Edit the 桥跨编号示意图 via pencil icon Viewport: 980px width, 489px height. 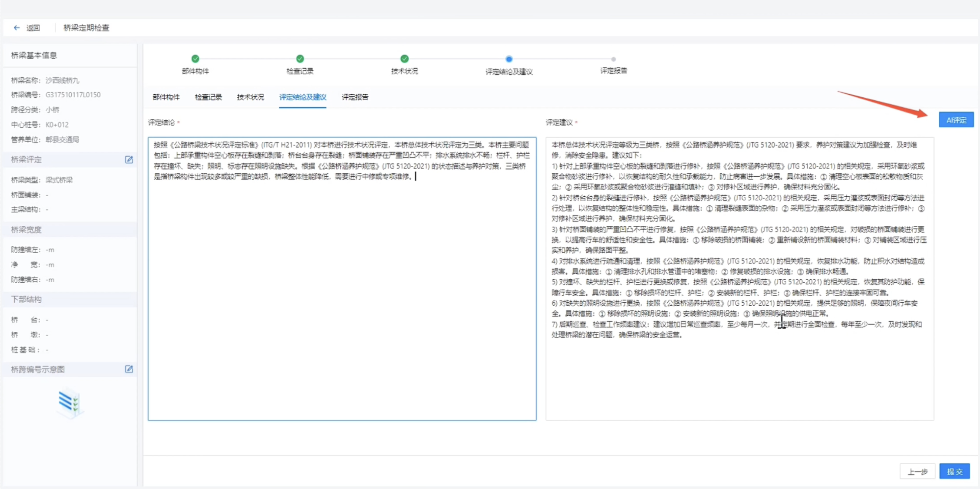[x=129, y=369]
